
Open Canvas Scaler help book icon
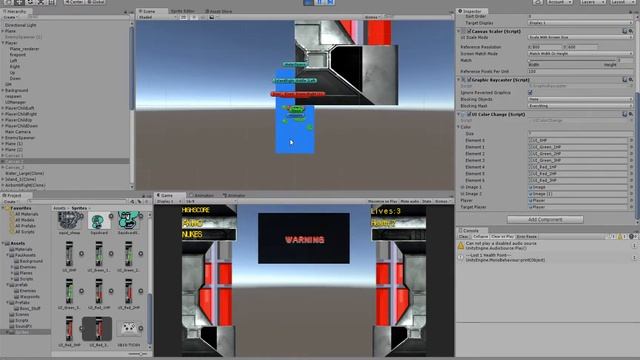point(624,31)
